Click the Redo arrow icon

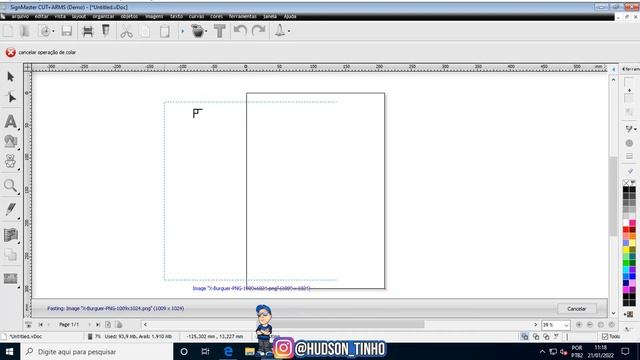pos(258,31)
